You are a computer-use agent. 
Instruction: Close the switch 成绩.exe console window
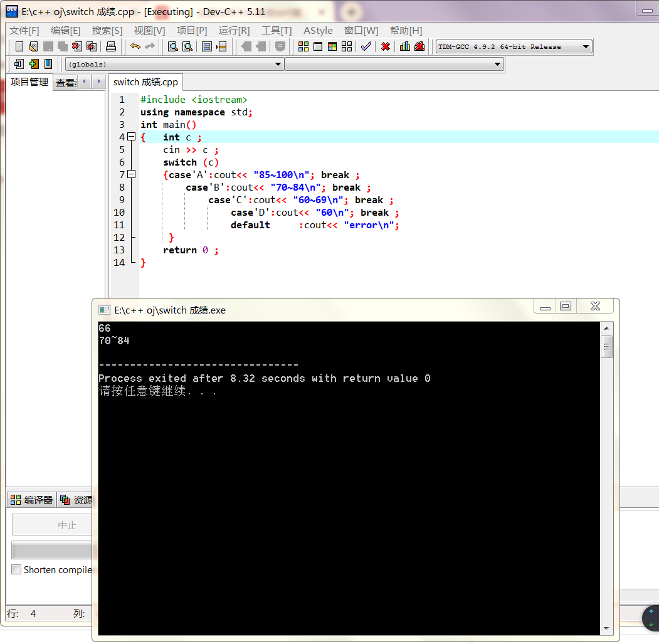click(x=595, y=307)
